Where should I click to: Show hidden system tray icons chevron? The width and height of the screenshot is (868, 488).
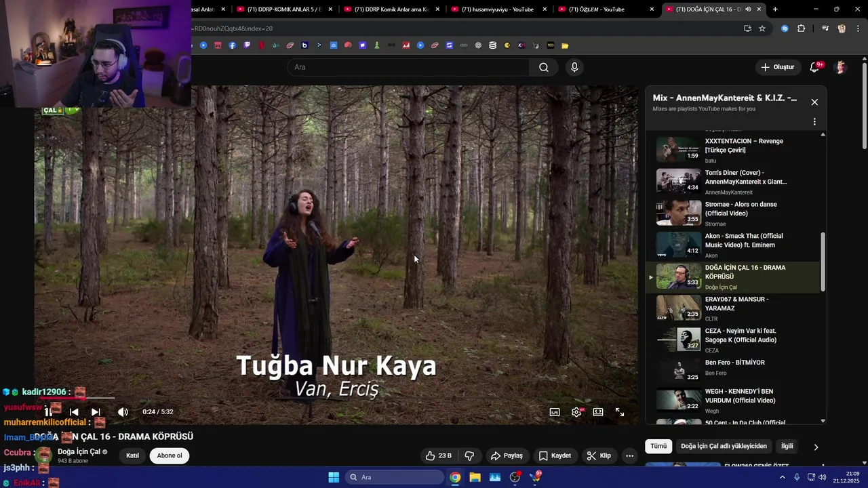click(x=782, y=477)
